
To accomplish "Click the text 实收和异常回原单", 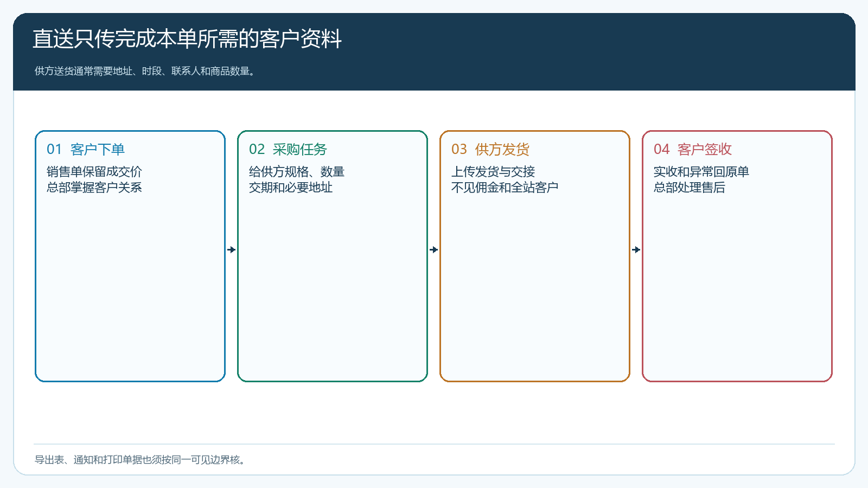I will pyautogui.click(x=701, y=172).
